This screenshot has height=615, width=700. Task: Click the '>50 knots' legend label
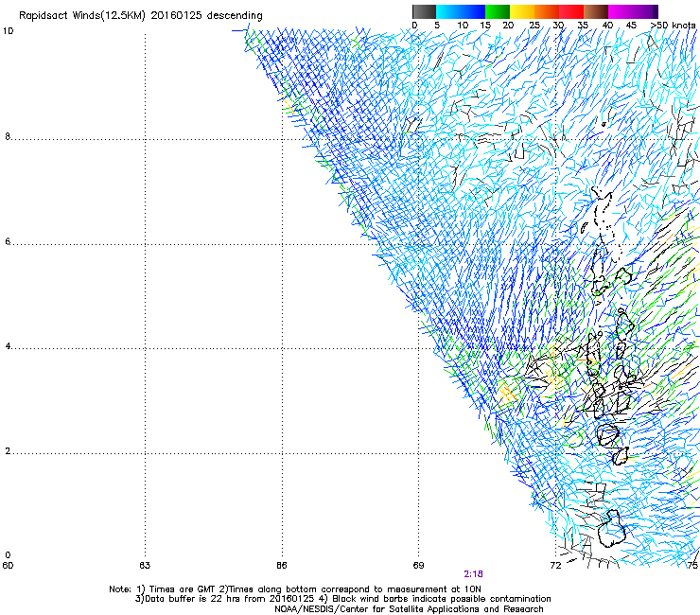tap(673, 26)
